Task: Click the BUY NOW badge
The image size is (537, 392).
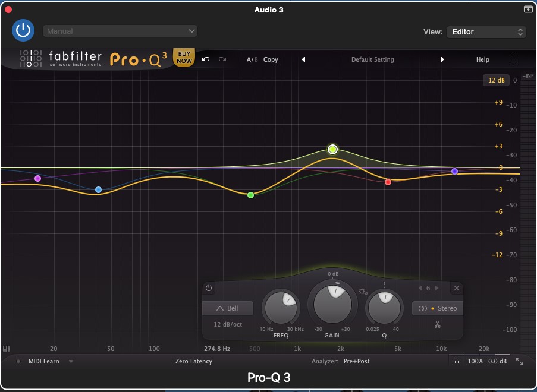Action: 184,57
